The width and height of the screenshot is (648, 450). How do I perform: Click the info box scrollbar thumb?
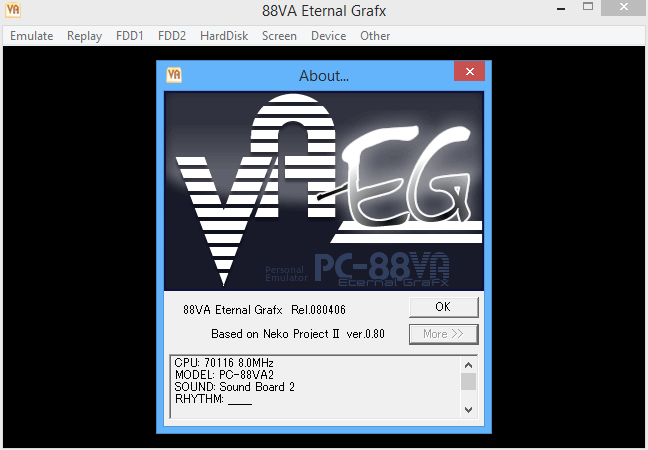[x=468, y=382]
